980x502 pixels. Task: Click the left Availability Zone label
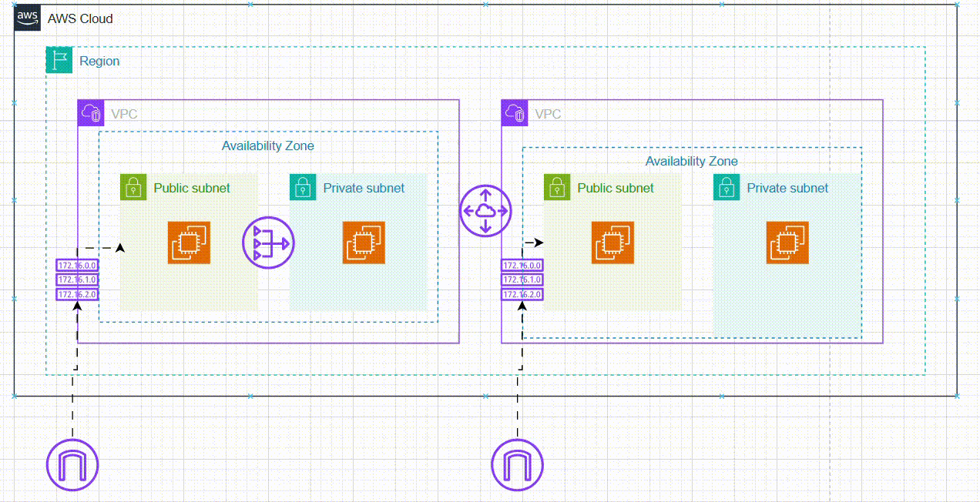[x=267, y=146]
